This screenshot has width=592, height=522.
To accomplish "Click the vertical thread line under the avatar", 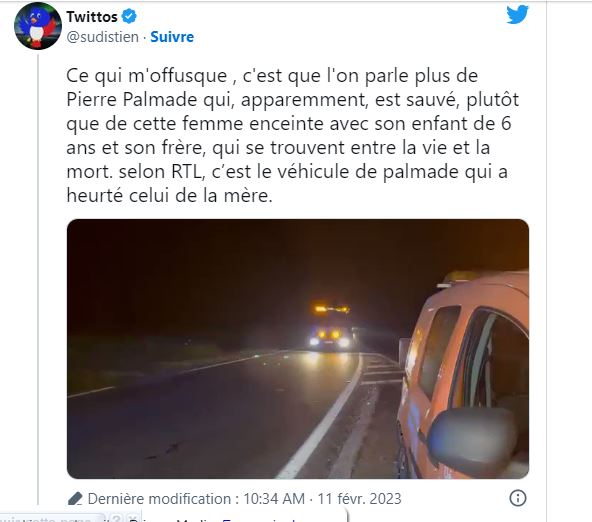I will pyautogui.click(x=38, y=279).
